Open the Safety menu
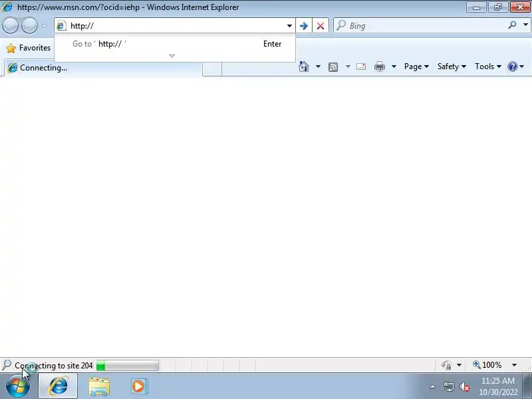The height and width of the screenshot is (399, 532). (x=452, y=66)
